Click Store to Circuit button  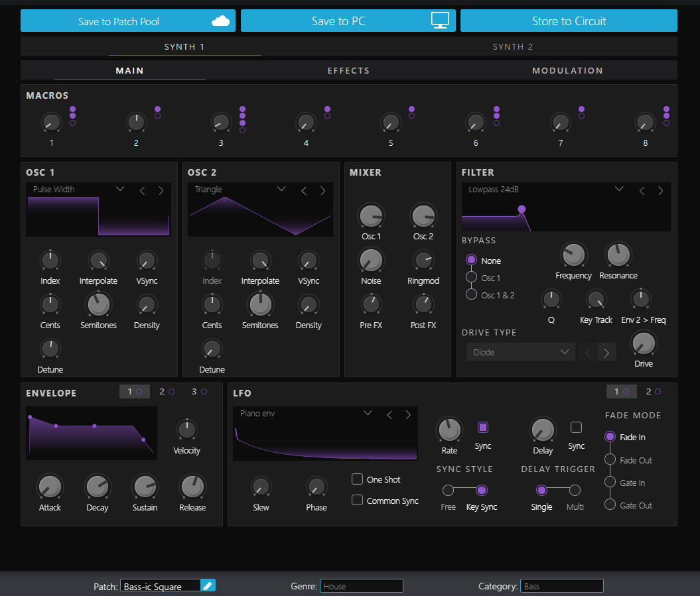pyautogui.click(x=569, y=21)
